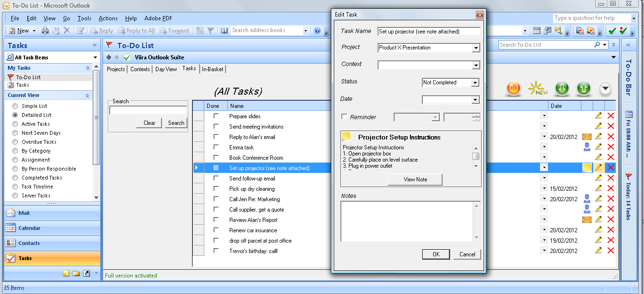644x294 pixels.
Task: Switch to the Day View tab
Action: pos(166,69)
